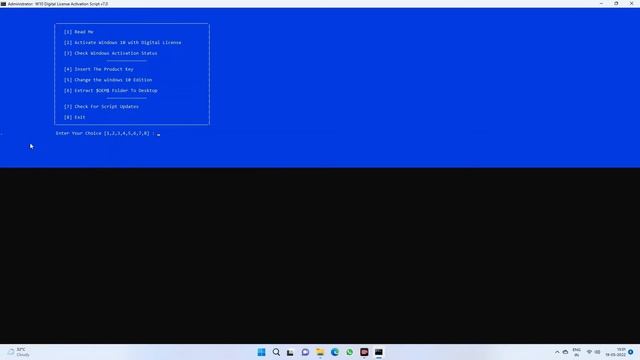The height and width of the screenshot is (360, 640).
Task: Open the Windows Start menu
Action: 261,352
